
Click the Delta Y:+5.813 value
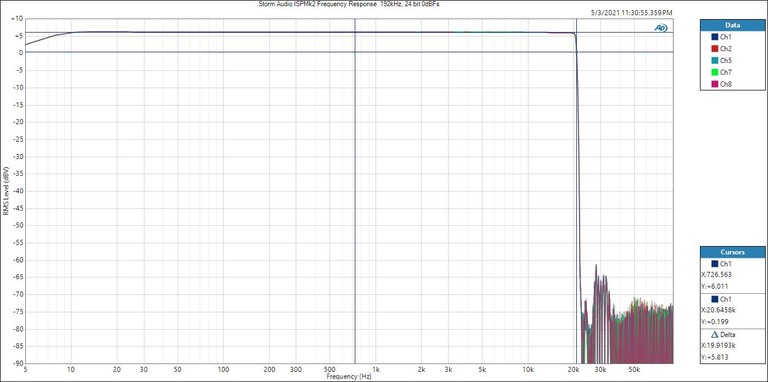point(716,357)
